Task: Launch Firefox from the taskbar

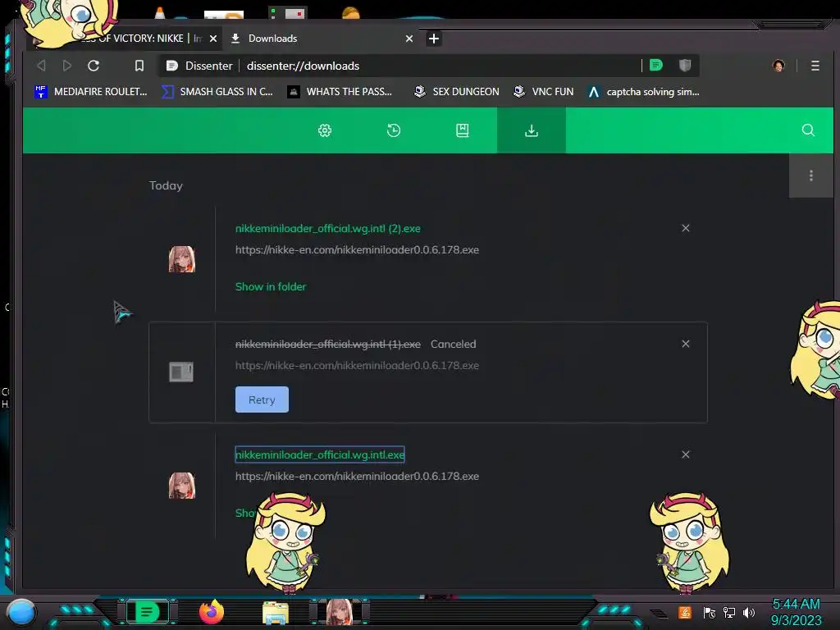Action: [x=212, y=612]
